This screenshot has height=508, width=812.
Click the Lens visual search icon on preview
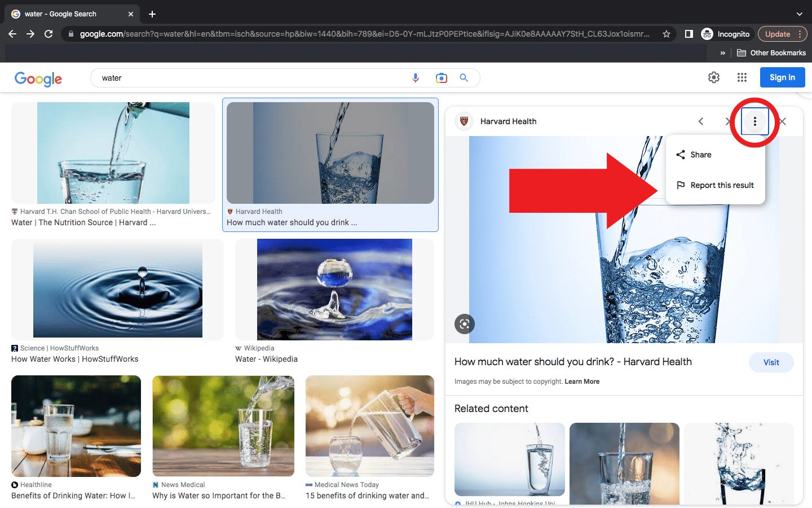click(x=465, y=324)
